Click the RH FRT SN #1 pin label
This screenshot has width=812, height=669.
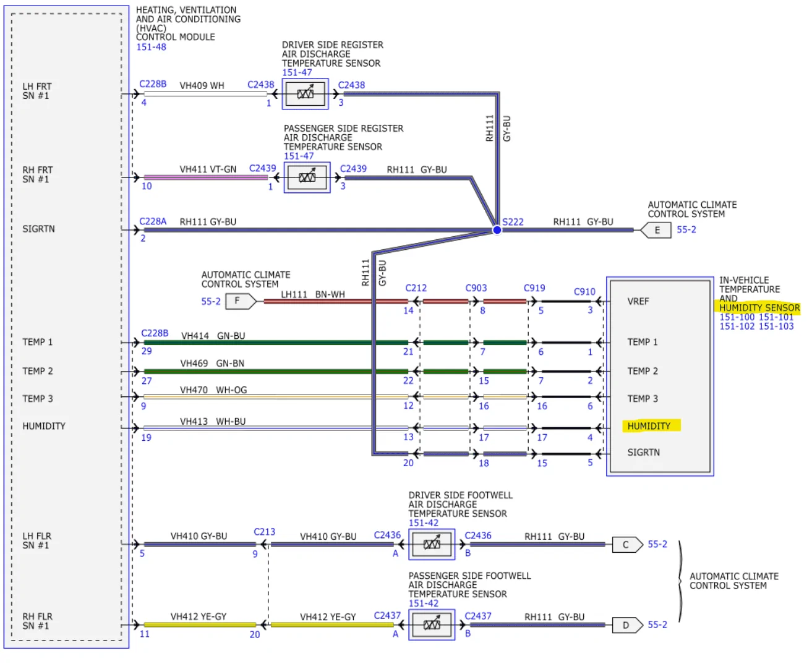coord(38,174)
